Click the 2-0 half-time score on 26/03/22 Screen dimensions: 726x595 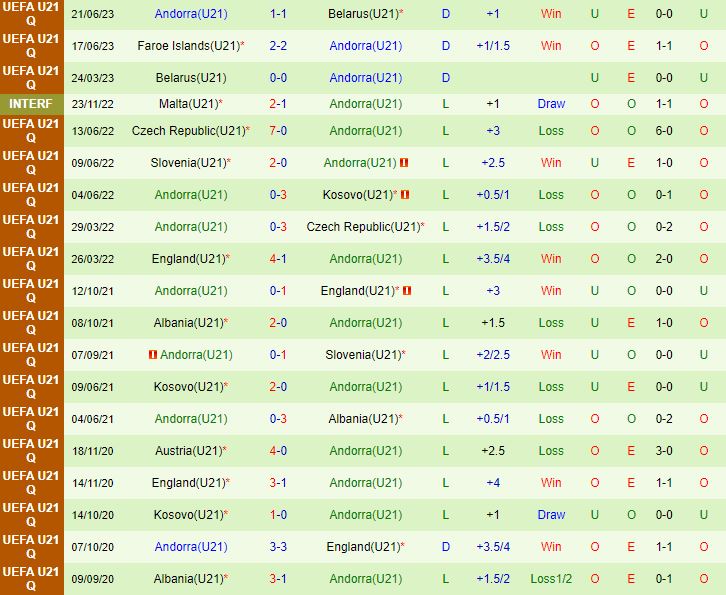664,259
